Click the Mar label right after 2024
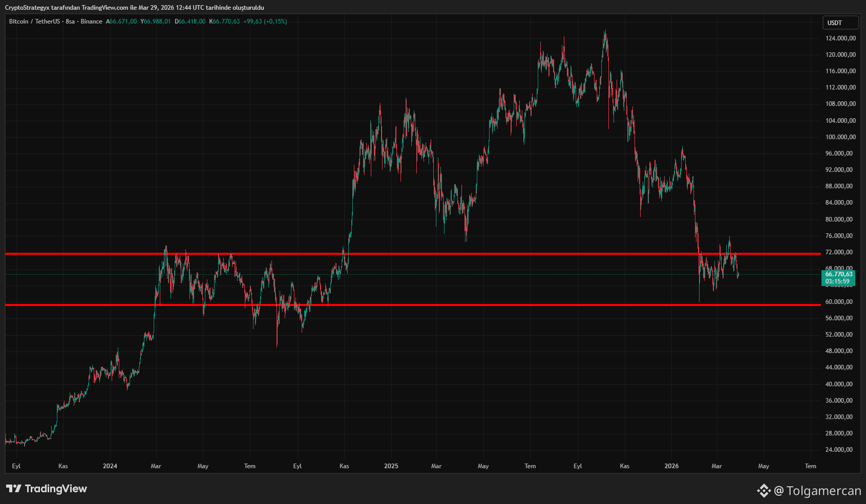The image size is (866, 504). point(156,466)
